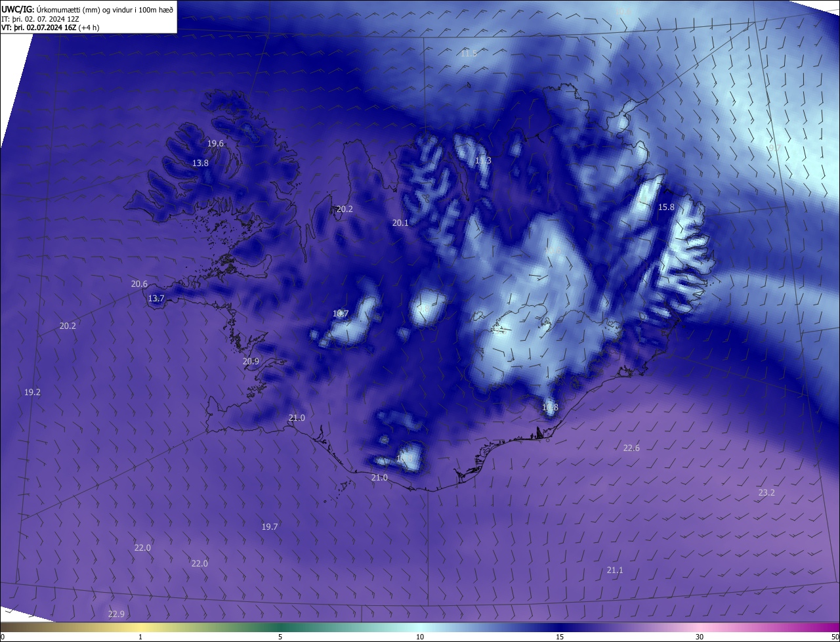840x642 pixels.
Task: Click the '15' tick label on the color scale
Action: click(560, 637)
